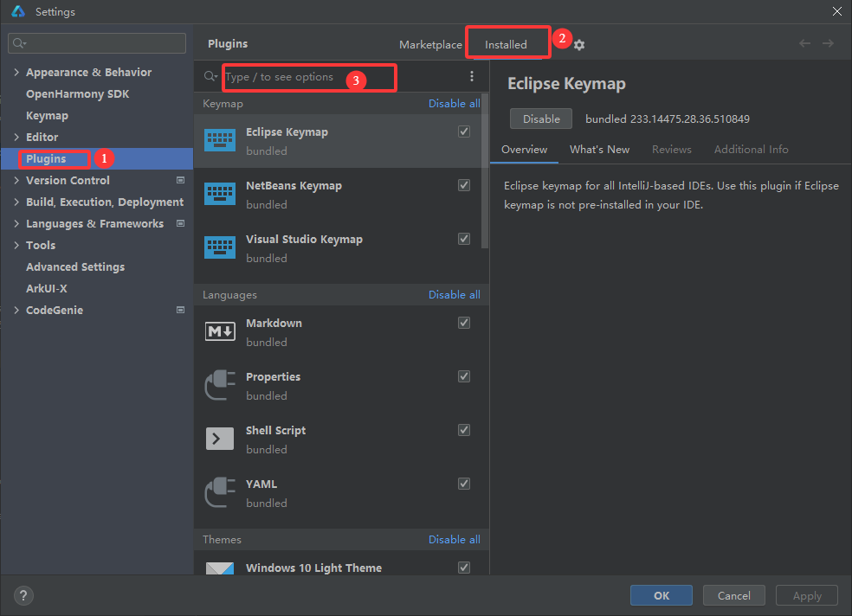Navigate forward with the right arrow
Screen dimensions: 852x616
pyautogui.click(x=828, y=43)
